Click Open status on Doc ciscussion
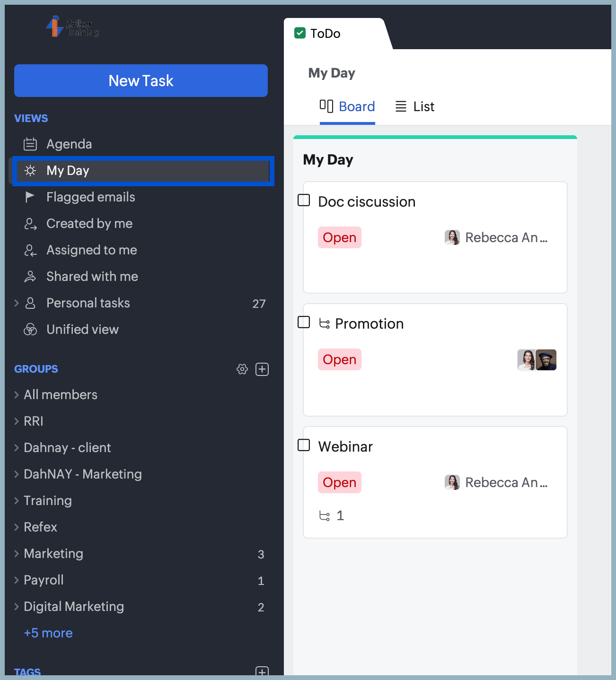 tap(340, 237)
